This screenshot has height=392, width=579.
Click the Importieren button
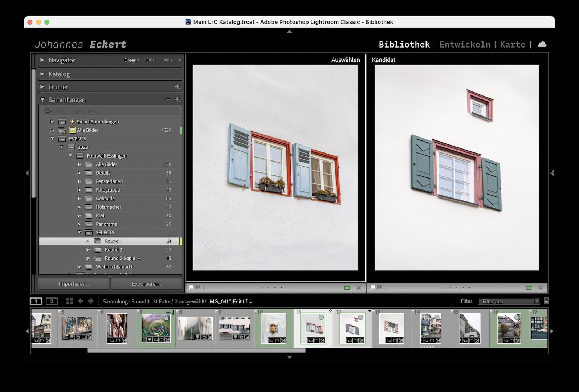[x=74, y=284]
